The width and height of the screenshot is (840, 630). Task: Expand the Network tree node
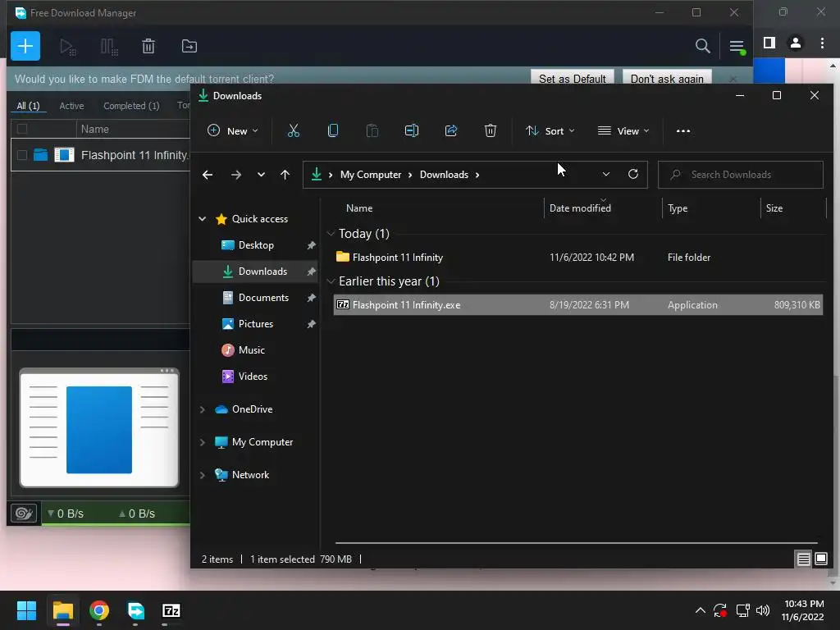pyautogui.click(x=203, y=475)
